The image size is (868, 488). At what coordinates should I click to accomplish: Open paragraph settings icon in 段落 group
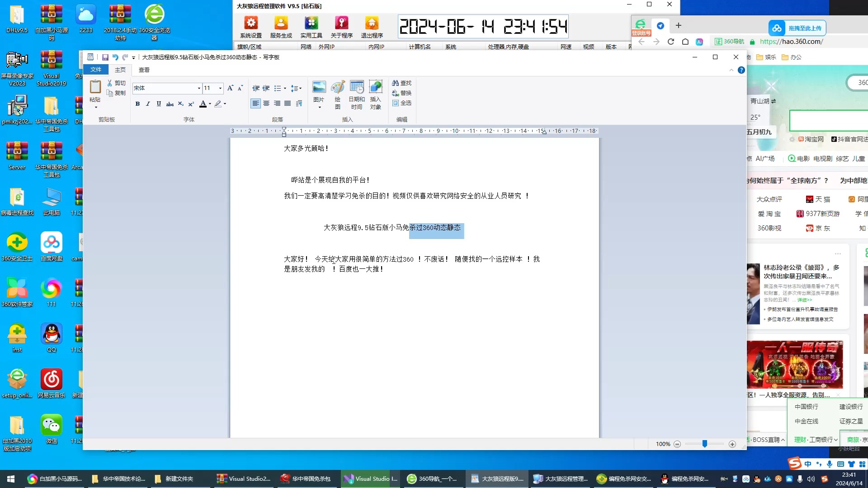pos(299,103)
